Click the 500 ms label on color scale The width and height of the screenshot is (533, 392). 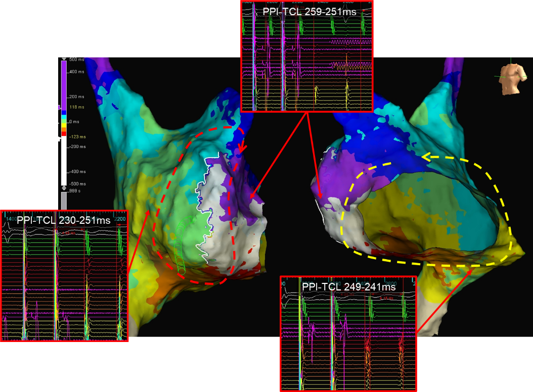[x=77, y=60]
